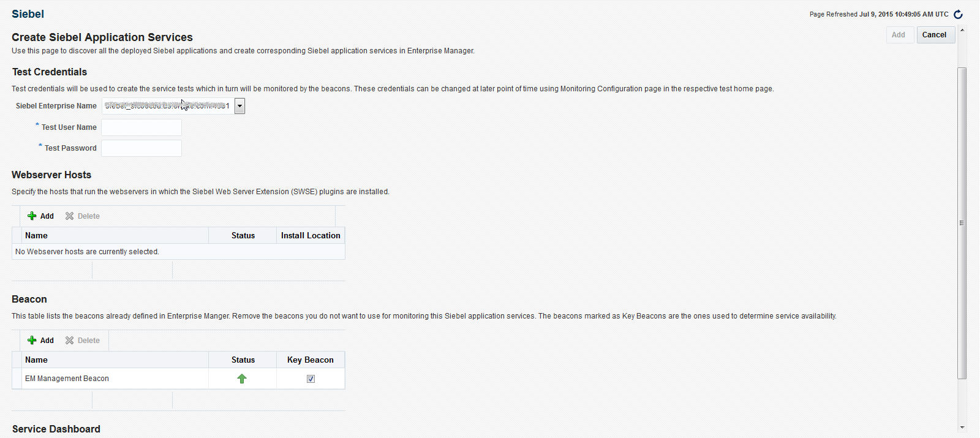Click the Siebel branding logo at top left

[28, 13]
